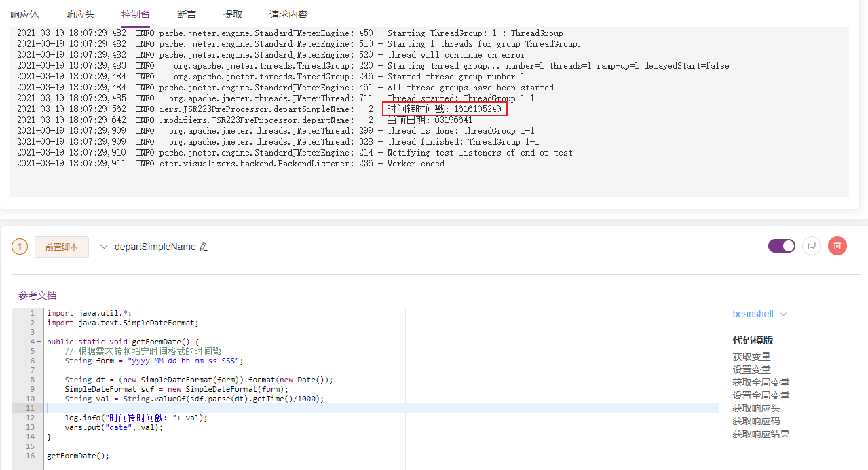Viewport: 868px width, 470px height.
Task: Insert the 获取响应结果 code template
Action: (761, 434)
